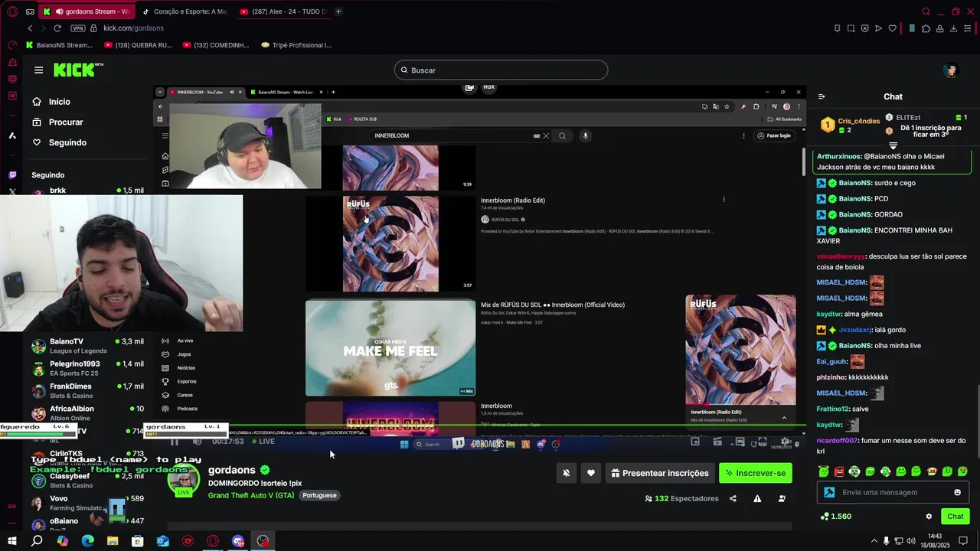
Task: Open the chat emoji picker
Action: (x=957, y=493)
